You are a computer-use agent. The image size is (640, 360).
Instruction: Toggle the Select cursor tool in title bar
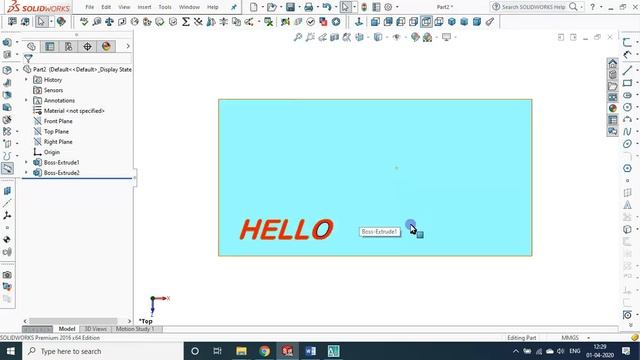point(345,7)
